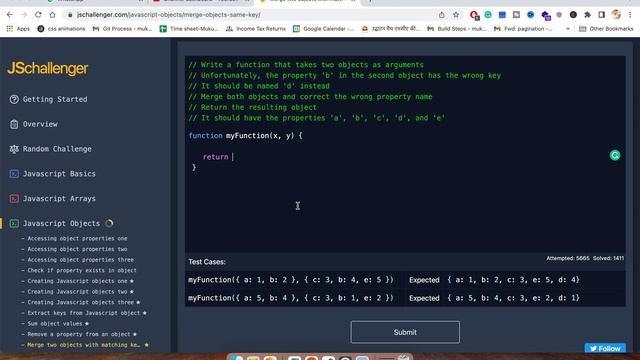
Task: Open Chrome three-dot menu
Action: pyautogui.click(x=630, y=15)
